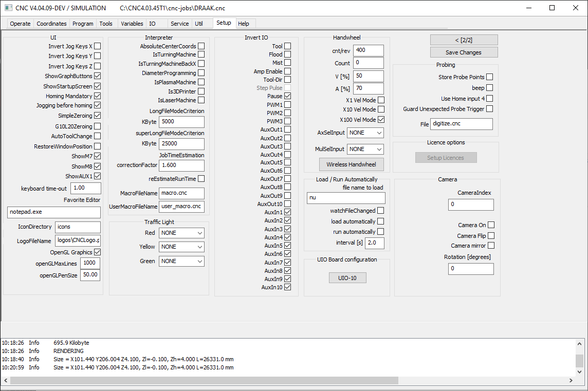Screen dimensions: 588x391
Task: Open the Traffic Light Red dropdown
Action: point(181,233)
